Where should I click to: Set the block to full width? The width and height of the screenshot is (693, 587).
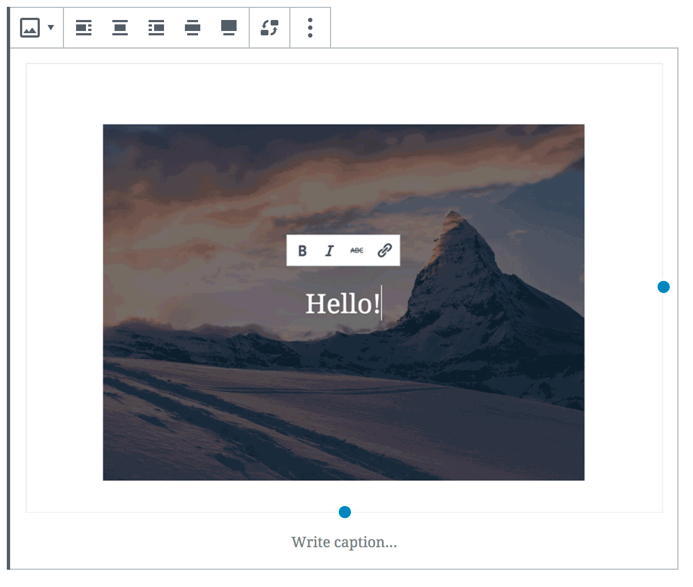click(x=229, y=28)
